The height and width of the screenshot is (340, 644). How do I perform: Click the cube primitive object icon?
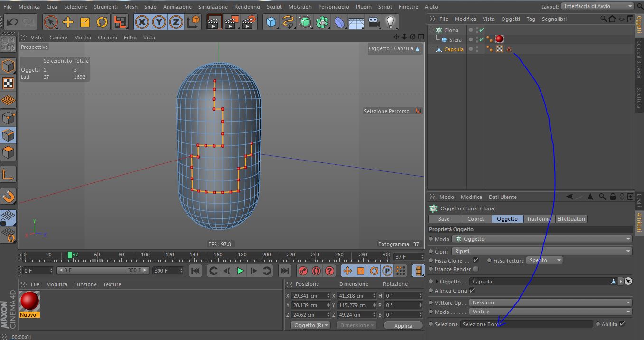click(x=271, y=22)
